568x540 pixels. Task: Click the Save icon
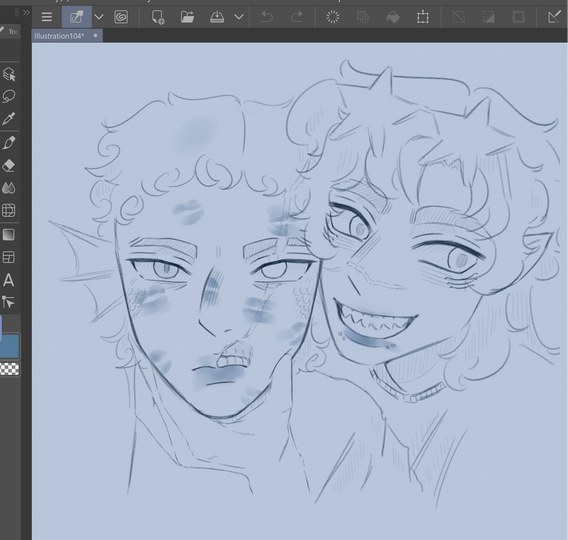[217, 17]
